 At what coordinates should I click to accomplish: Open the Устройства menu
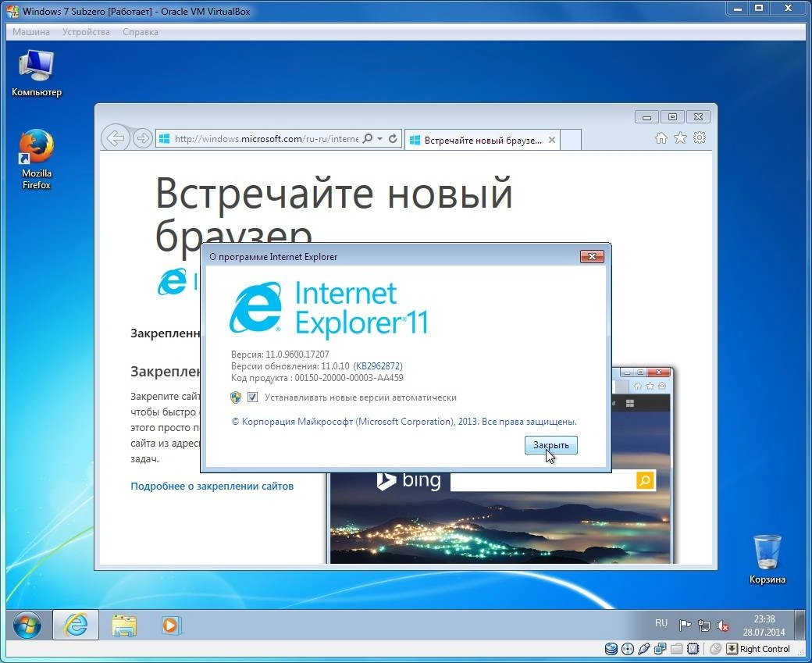click(x=86, y=32)
